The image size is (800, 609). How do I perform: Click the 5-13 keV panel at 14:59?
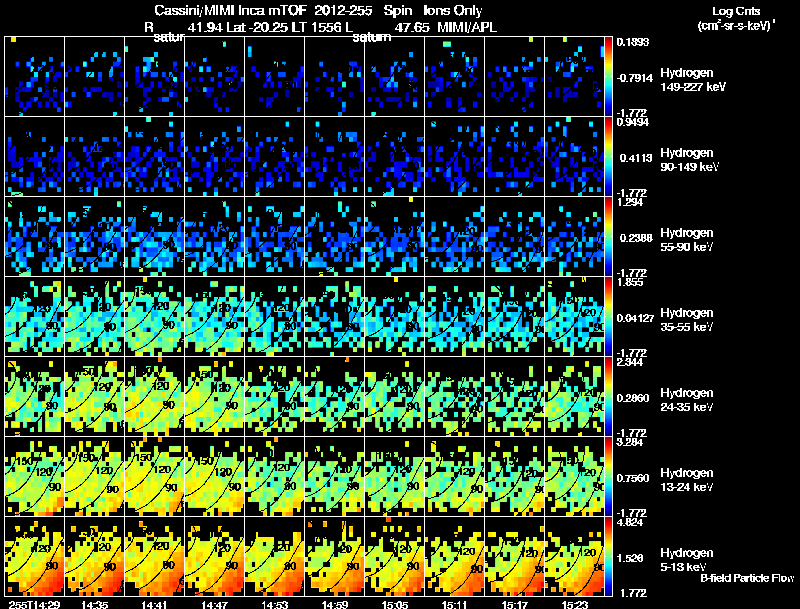tap(335, 556)
